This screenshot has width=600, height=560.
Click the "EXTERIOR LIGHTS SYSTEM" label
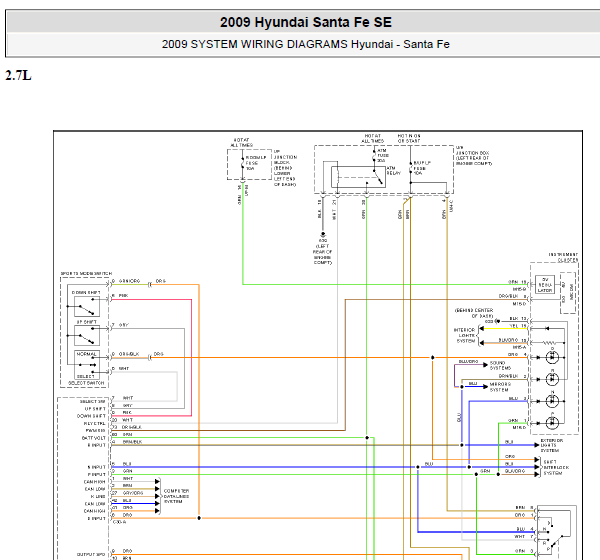551,446
